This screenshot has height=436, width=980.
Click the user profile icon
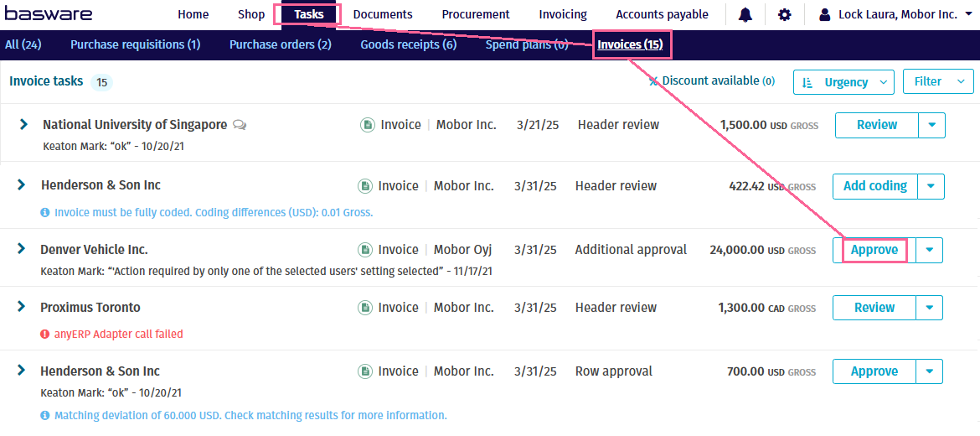[825, 14]
